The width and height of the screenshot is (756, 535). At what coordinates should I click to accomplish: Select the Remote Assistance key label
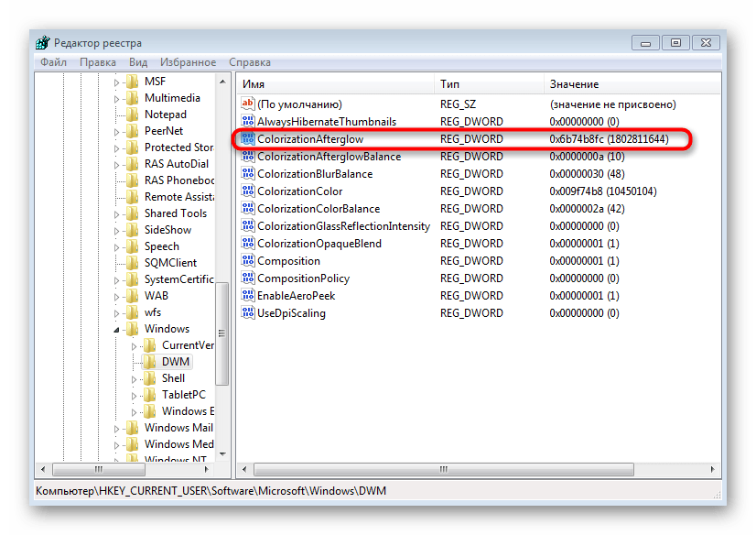178,197
